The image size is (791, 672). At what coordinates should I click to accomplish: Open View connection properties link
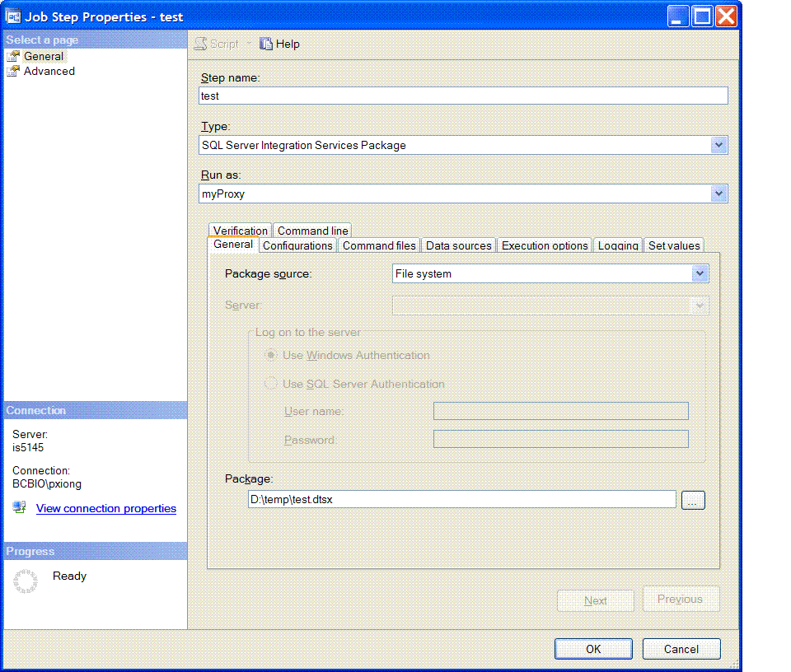[x=106, y=508]
